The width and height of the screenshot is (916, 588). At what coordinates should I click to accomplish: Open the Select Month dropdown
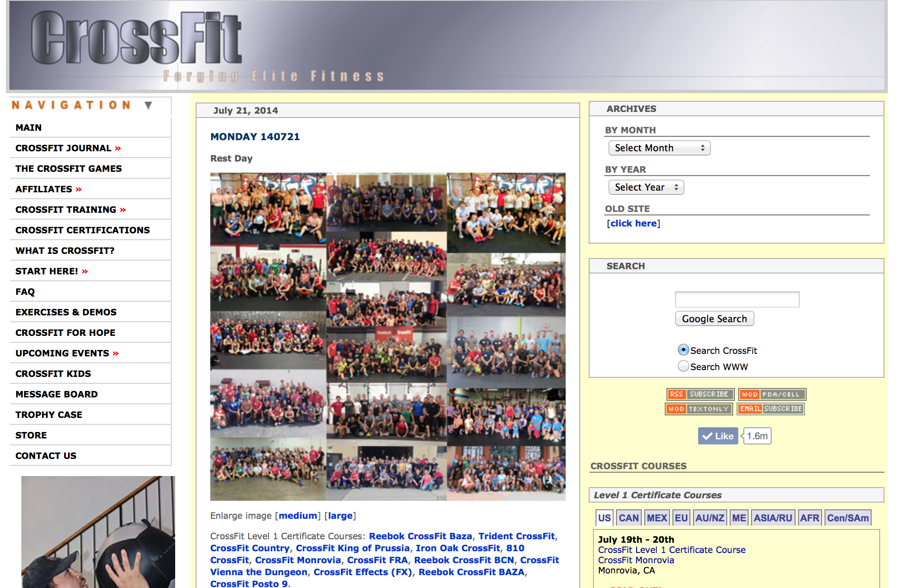coord(659,148)
